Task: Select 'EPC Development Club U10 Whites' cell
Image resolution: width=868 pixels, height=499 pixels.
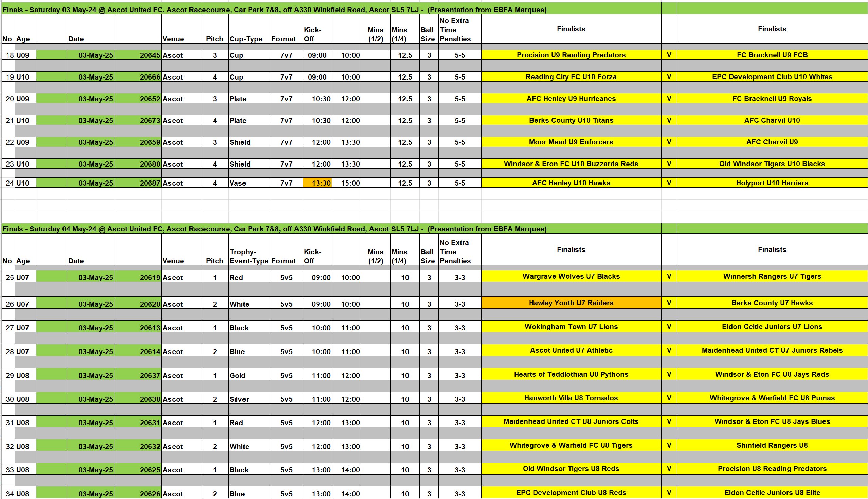Action: tap(772, 77)
